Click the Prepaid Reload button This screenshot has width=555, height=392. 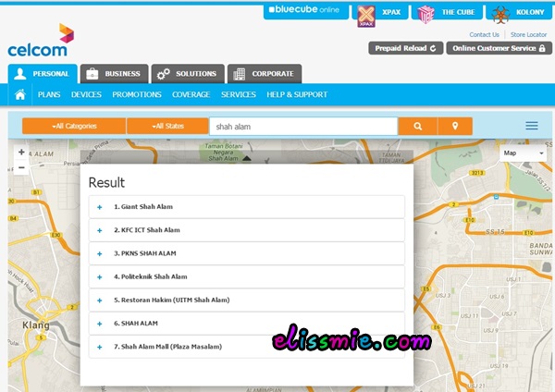[406, 48]
